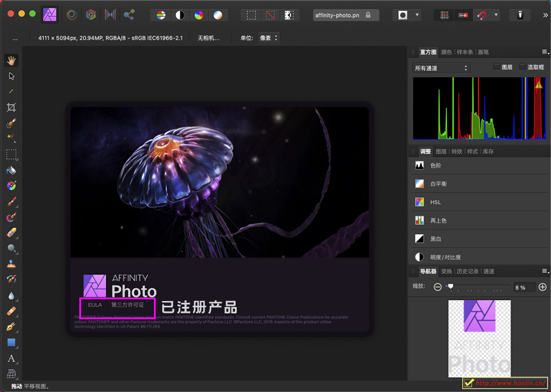This screenshot has height=392, width=551.
Task: Click the 缩放 zoom slider in Navigator
Action: pyautogui.click(x=451, y=287)
